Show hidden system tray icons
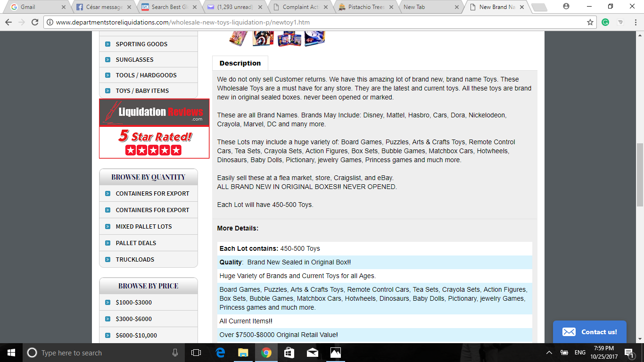644x362 pixels. tap(549, 353)
